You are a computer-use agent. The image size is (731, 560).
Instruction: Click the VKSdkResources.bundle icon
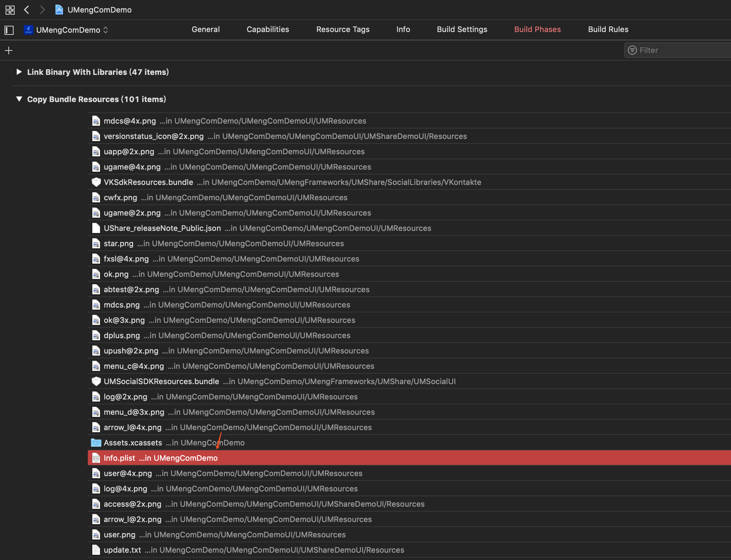(x=96, y=182)
